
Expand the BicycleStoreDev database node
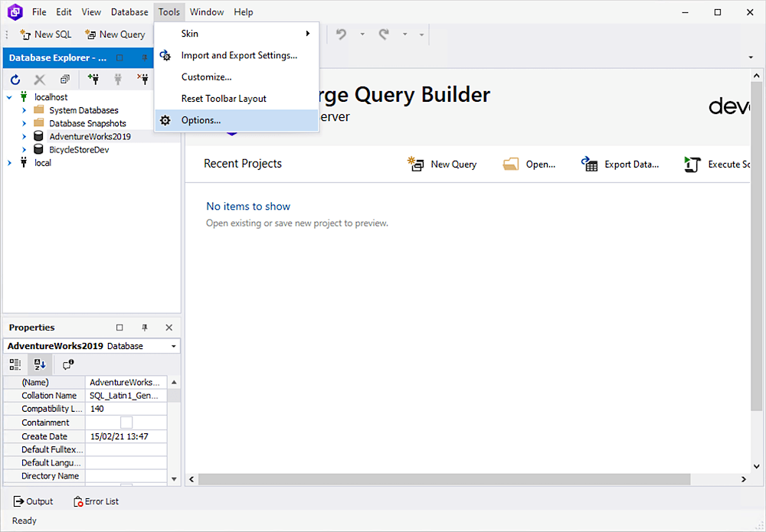pyautogui.click(x=24, y=150)
